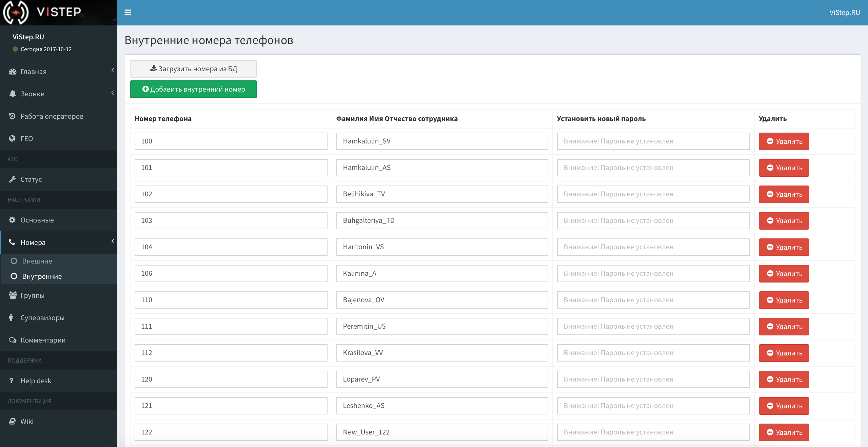This screenshot has width=868, height=447.
Task: Open the Супервизоры menu item
Action: 42,318
